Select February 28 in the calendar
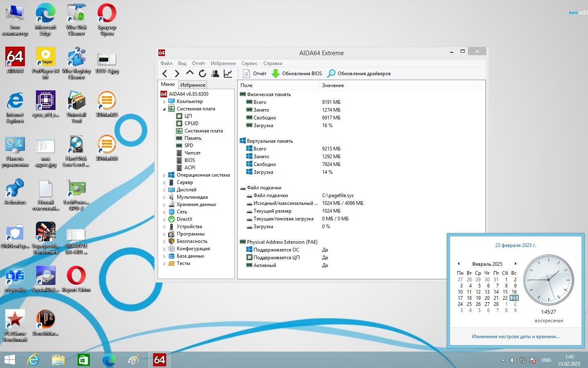 point(496,304)
